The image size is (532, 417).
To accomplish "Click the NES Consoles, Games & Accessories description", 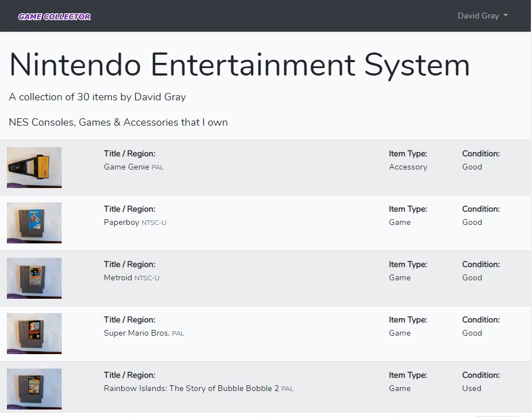I will pos(118,122).
